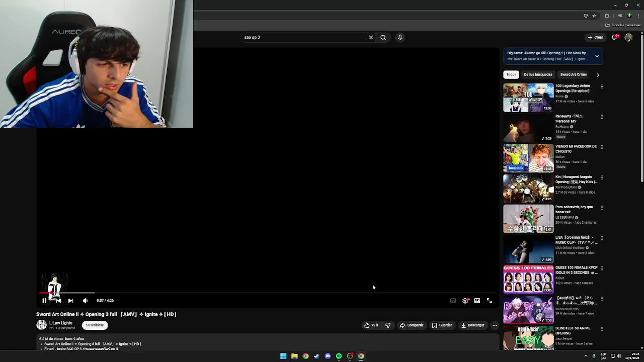Open options for Re:Hearts 'Persona' MV

pyautogui.click(x=602, y=117)
